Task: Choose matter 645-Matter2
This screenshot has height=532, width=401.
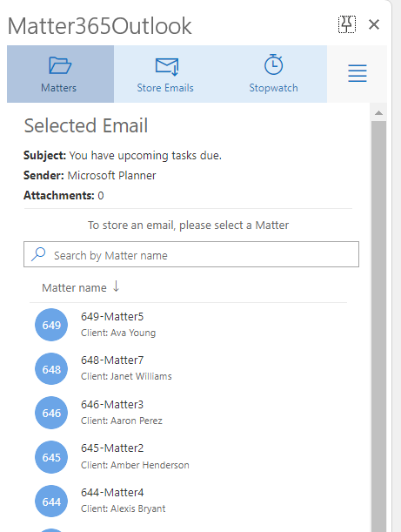Action: tap(112, 448)
